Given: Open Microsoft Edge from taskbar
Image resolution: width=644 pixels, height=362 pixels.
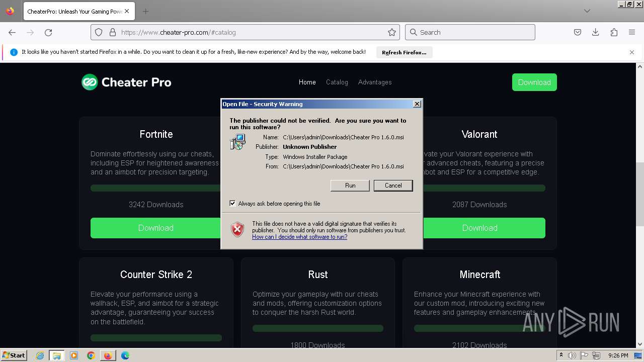Looking at the screenshot, I should [x=125, y=355].
